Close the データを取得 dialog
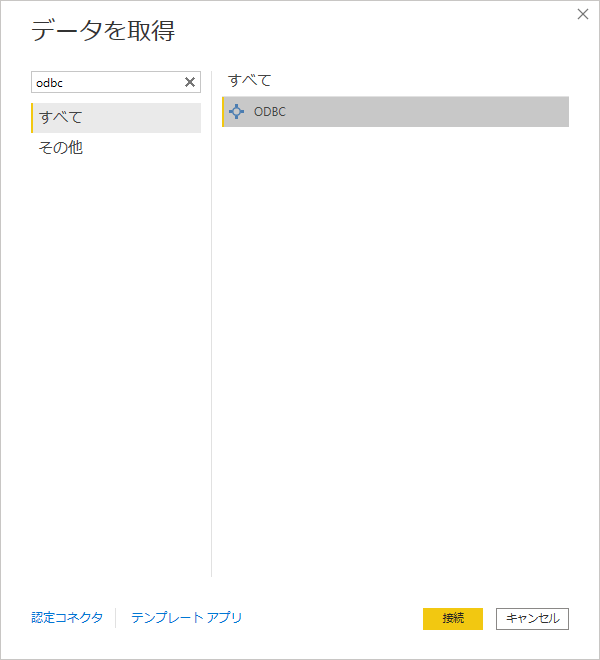 tap(583, 14)
